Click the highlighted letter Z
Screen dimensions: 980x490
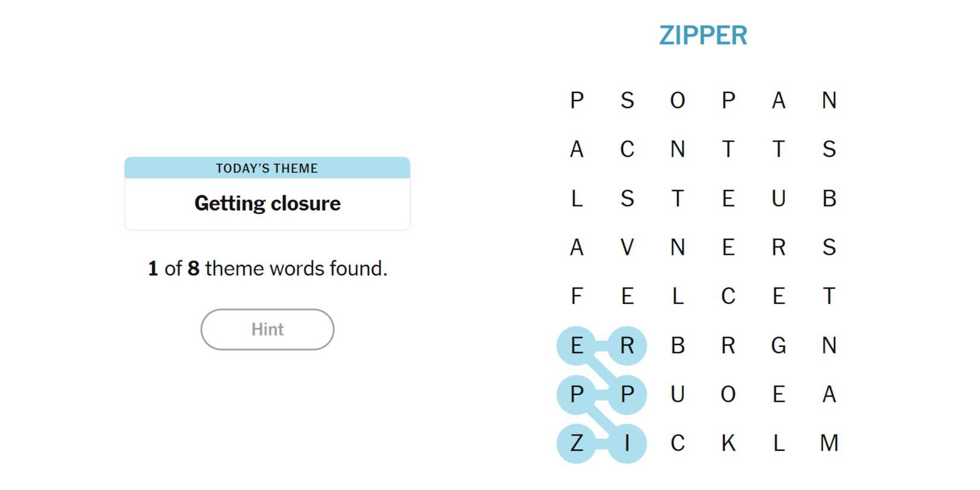pos(576,443)
